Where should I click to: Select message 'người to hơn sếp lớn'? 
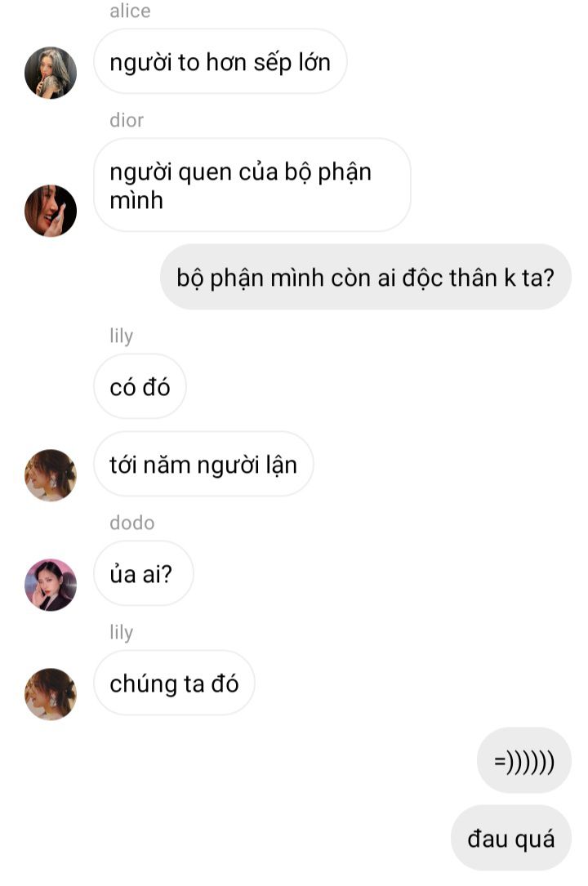(220, 61)
